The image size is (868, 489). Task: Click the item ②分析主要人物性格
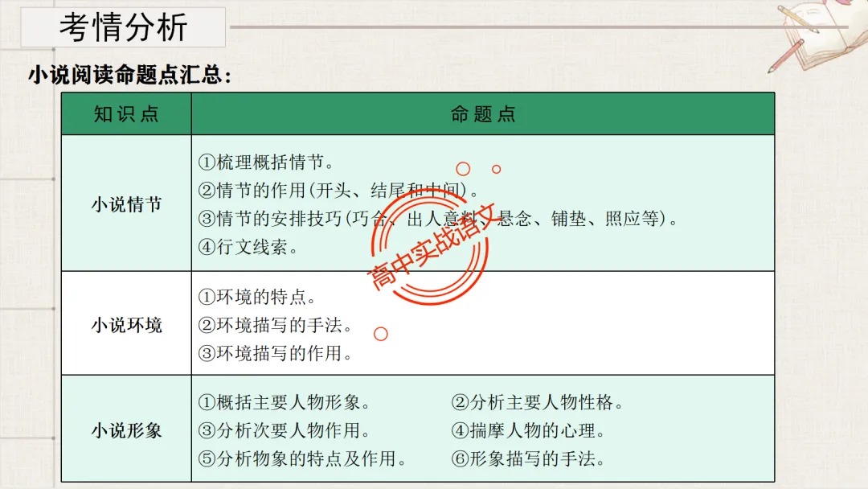tap(538, 402)
